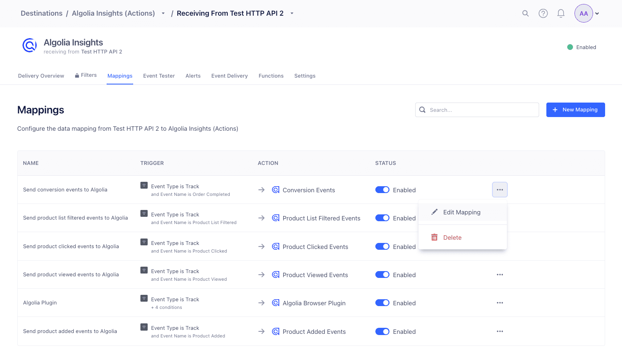Click the trigger signal icon on Algolia Plugin row
Image resolution: width=622 pixels, height=364 pixels.
point(144,299)
